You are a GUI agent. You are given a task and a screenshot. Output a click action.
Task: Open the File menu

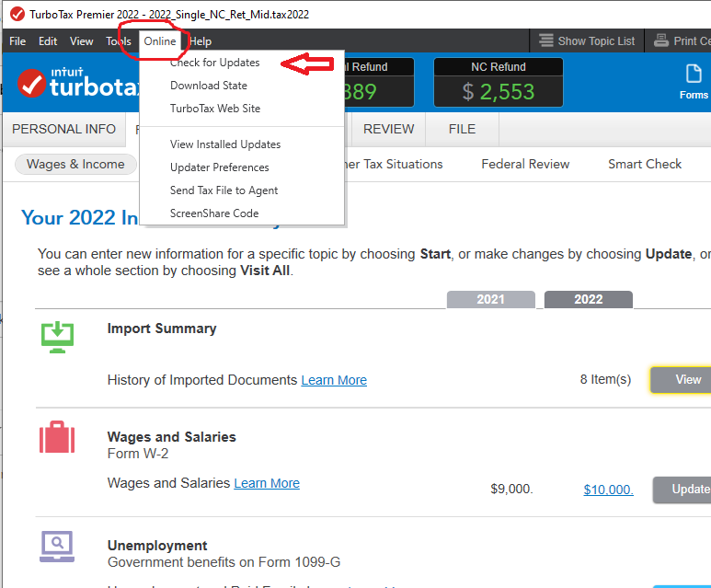click(x=17, y=41)
